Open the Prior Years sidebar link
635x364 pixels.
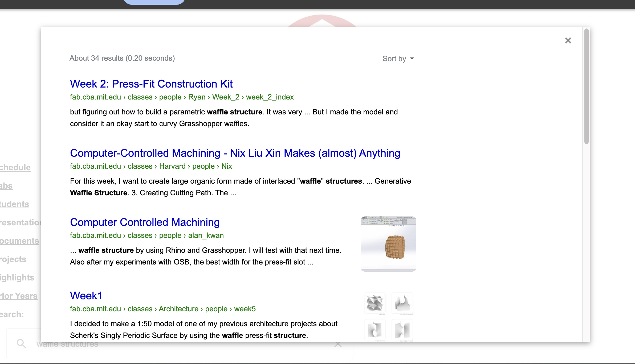coord(19,296)
